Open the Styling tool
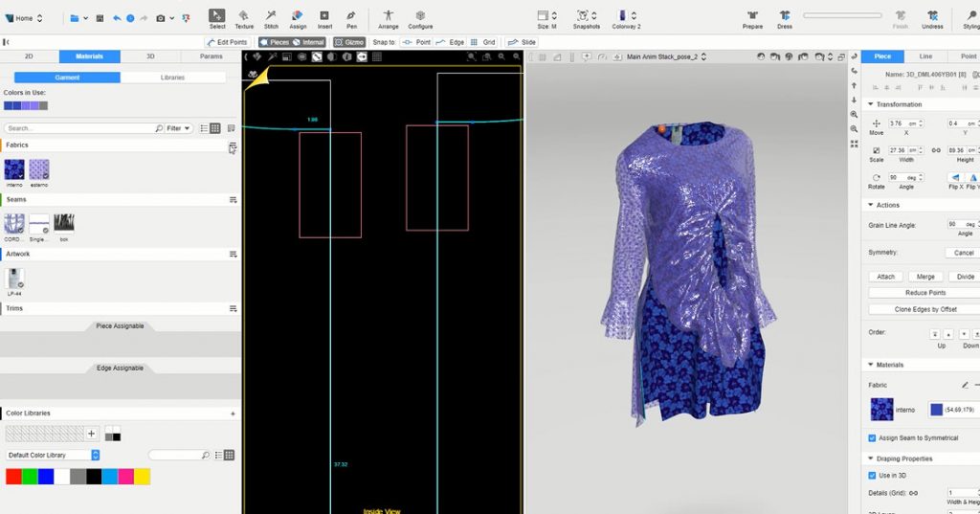 (972, 19)
